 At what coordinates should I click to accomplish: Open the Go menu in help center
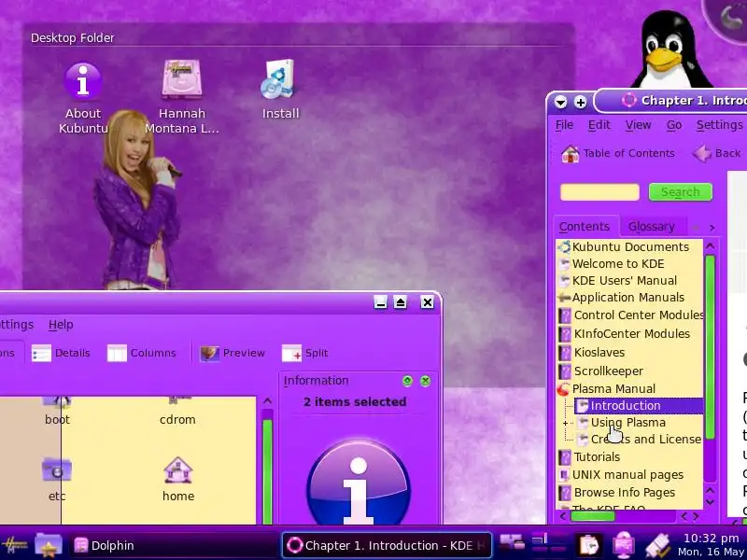(673, 125)
